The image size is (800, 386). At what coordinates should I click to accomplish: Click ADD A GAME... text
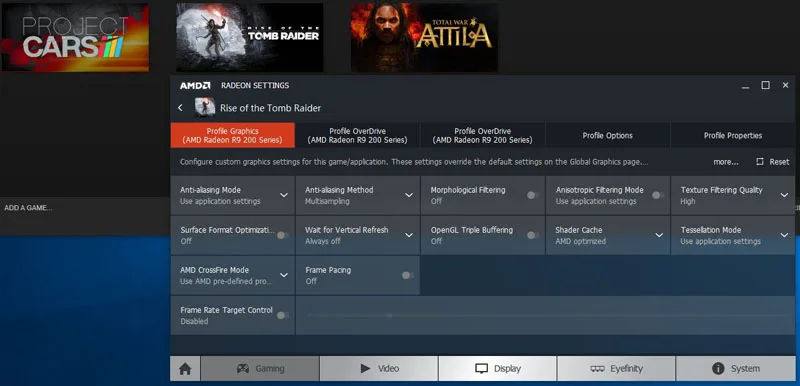[28, 208]
